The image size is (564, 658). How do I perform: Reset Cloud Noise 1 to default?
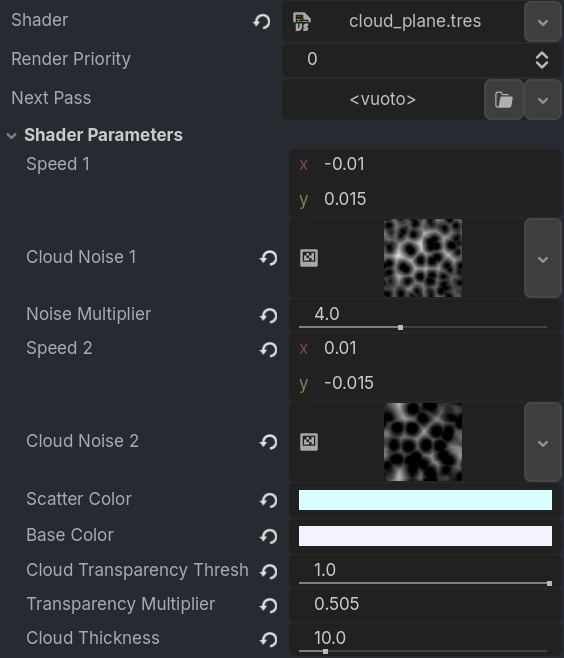[x=269, y=258]
